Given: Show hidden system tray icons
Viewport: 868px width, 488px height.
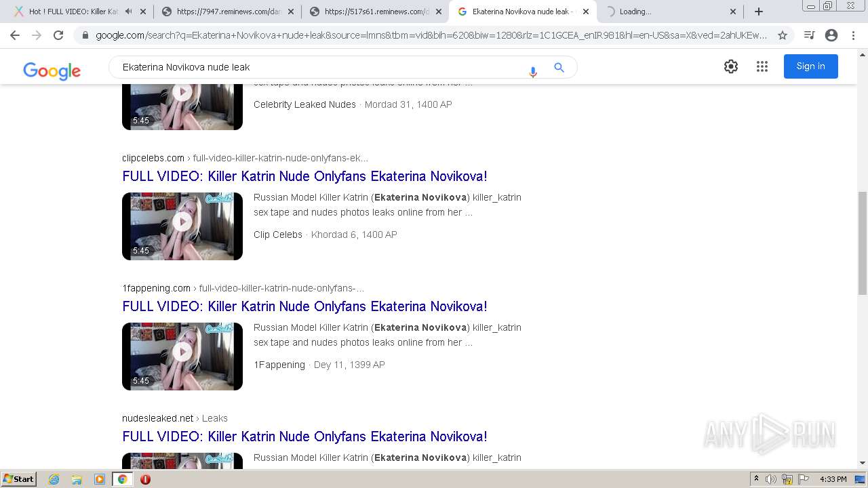Looking at the screenshot, I should (756, 479).
